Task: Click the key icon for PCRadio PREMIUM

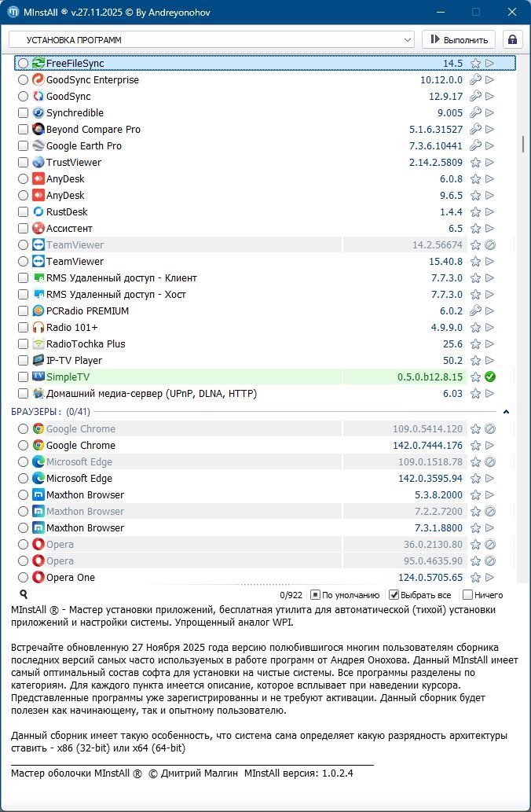Action: point(475,311)
